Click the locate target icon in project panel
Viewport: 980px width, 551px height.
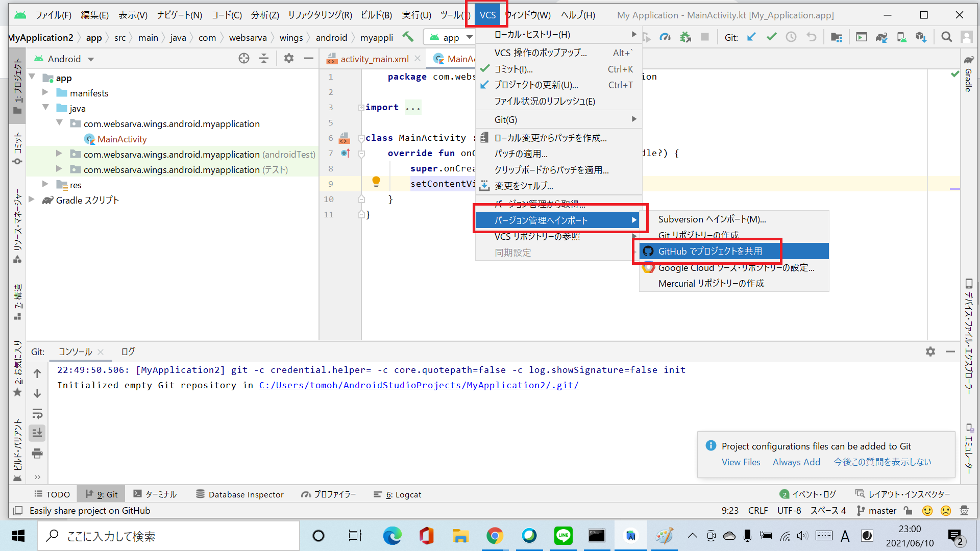(x=244, y=59)
